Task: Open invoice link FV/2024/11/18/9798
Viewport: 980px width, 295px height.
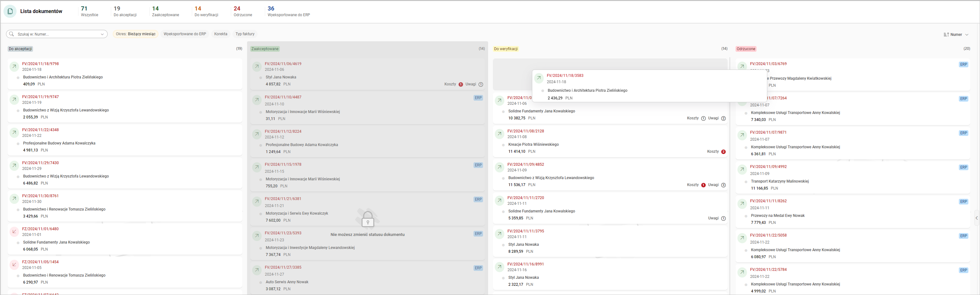Action: coord(40,64)
